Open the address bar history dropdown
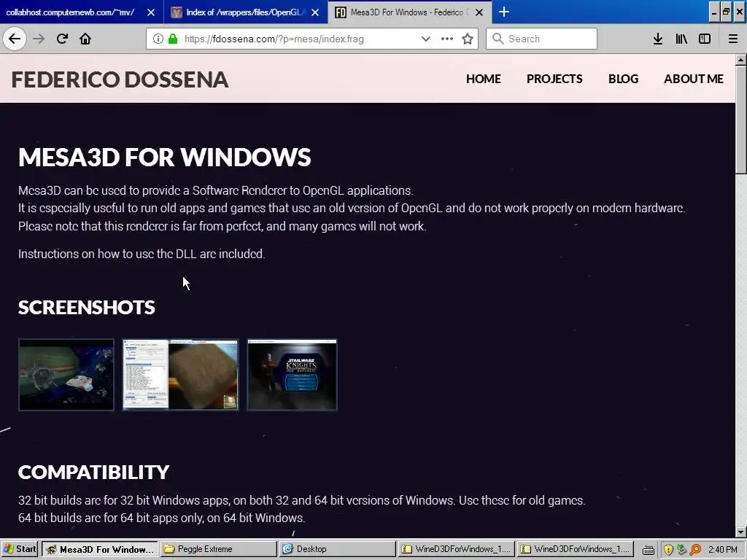This screenshot has width=747, height=560. (x=426, y=39)
